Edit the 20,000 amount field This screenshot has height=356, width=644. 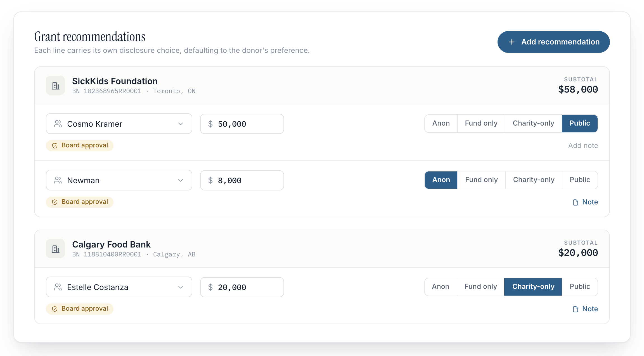tap(242, 287)
